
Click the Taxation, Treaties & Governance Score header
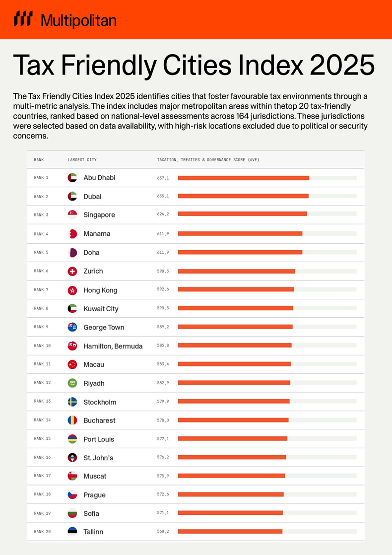coord(208,160)
